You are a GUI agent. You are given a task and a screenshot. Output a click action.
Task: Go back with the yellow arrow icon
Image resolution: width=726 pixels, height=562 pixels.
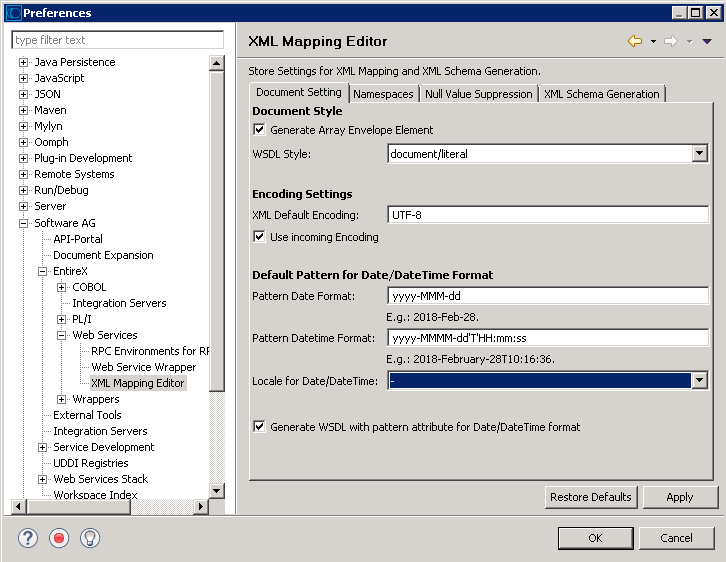pyautogui.click(x=635, y=41)
